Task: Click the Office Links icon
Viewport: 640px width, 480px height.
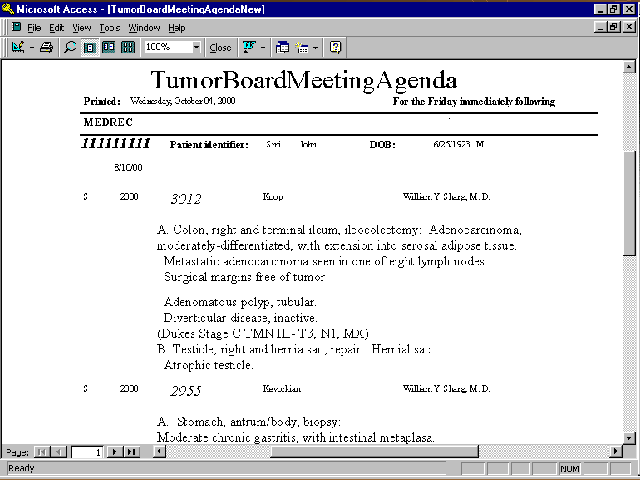Action: pos(247,47)
